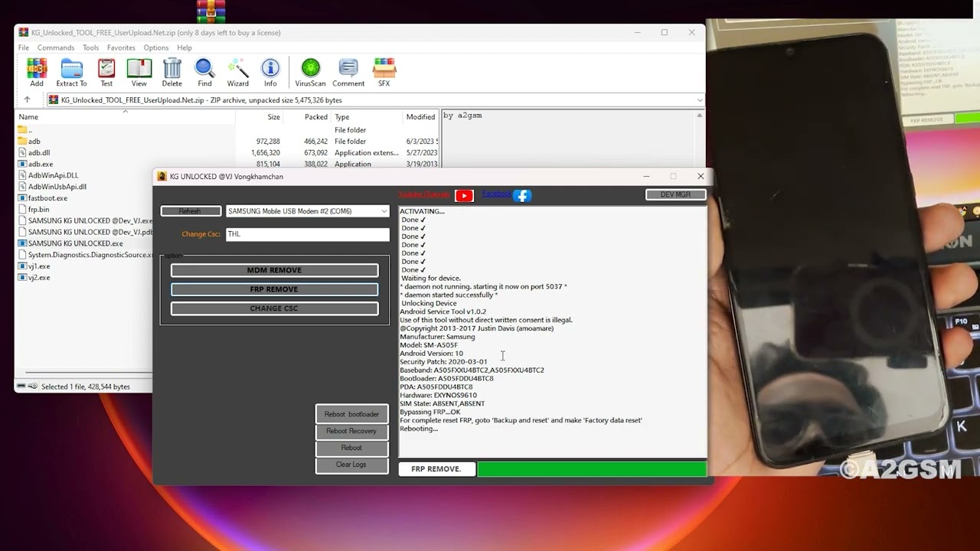The width and height of the screenshot is (980, 551).
Task: Open the Commands menu
Action: pyautogui.click(x=56, y=47)
